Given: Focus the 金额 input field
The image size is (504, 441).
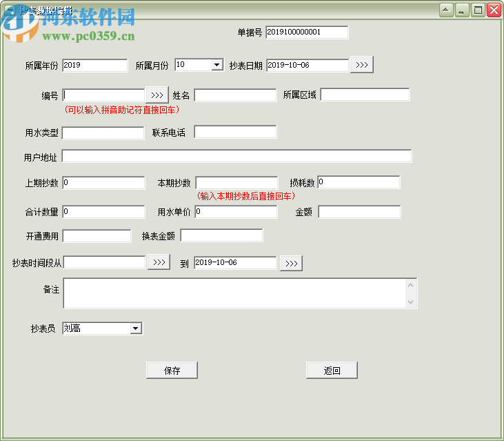Looking at the screenshot, I should 359,212.
